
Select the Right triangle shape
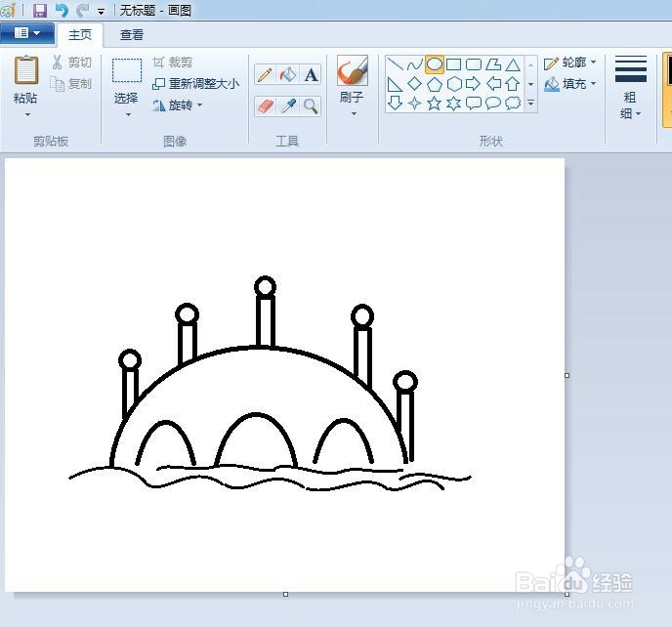[x=395, y=84]
